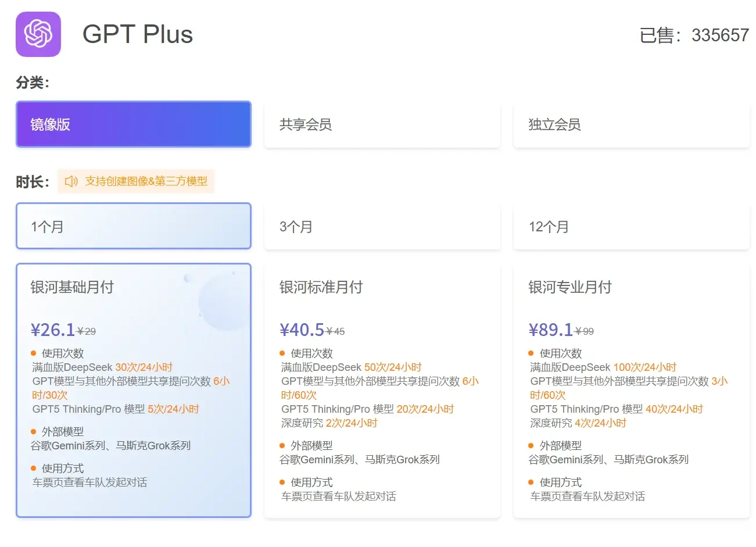
Task: Pick the 银河专业月付 plan title
Action: (x=569, y=287)
